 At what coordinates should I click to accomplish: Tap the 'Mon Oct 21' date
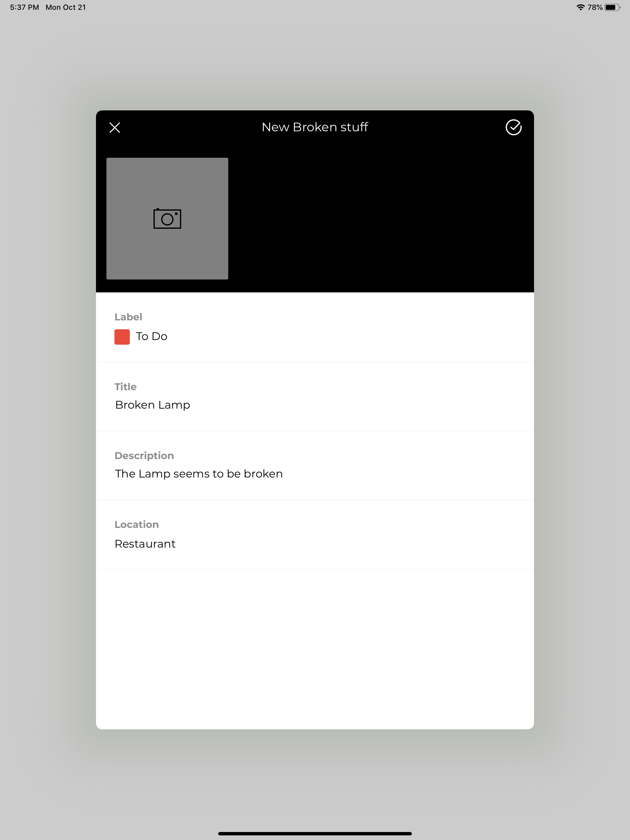click(x=66, y=7)
